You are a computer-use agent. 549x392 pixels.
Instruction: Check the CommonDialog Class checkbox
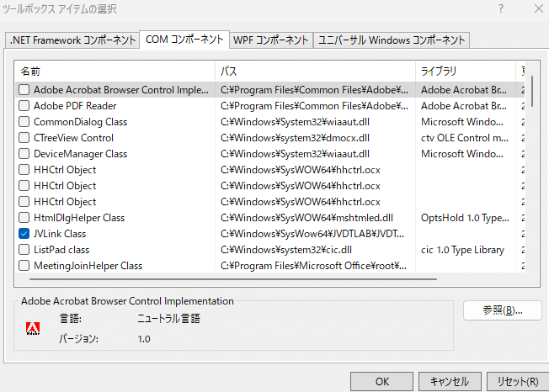click(24, 122)
